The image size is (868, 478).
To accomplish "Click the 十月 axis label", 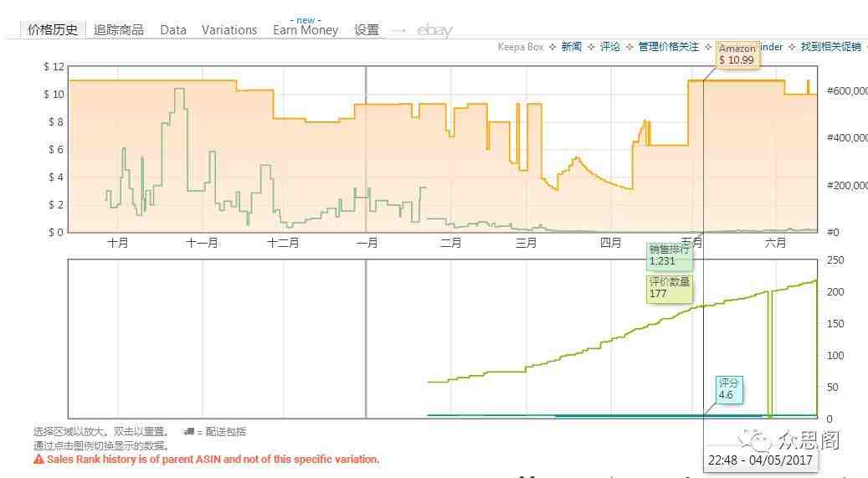I will point(118,243).
